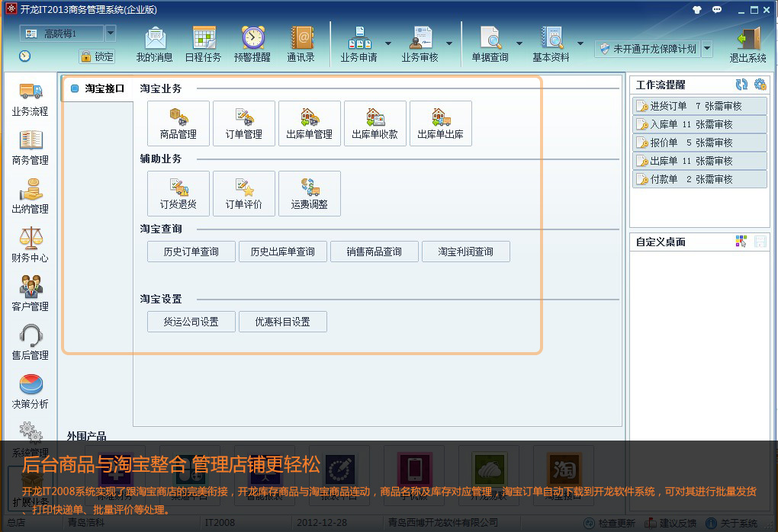778x532 pixels.
Task: Open 通讯录 address book
Action: (301, 45)
